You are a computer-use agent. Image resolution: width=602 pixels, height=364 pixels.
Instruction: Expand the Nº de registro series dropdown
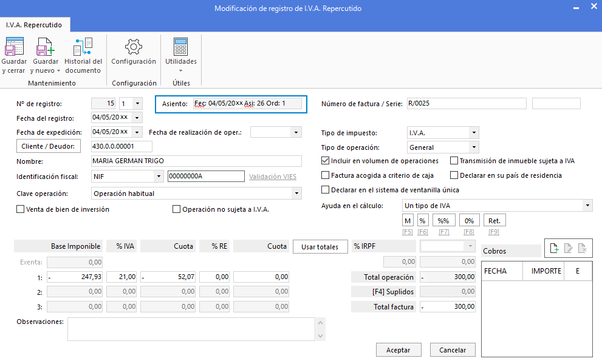pos(137,104)
